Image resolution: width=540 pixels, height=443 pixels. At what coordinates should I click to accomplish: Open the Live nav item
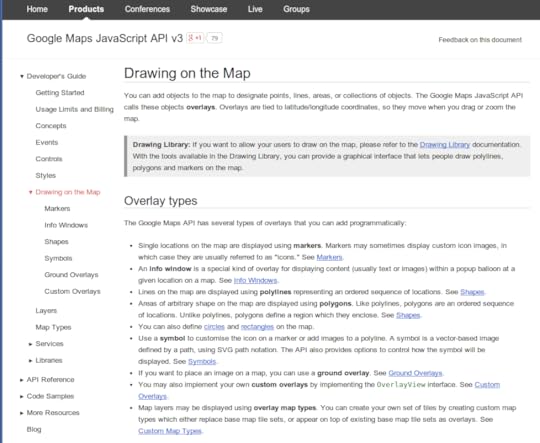coord(255,9)
